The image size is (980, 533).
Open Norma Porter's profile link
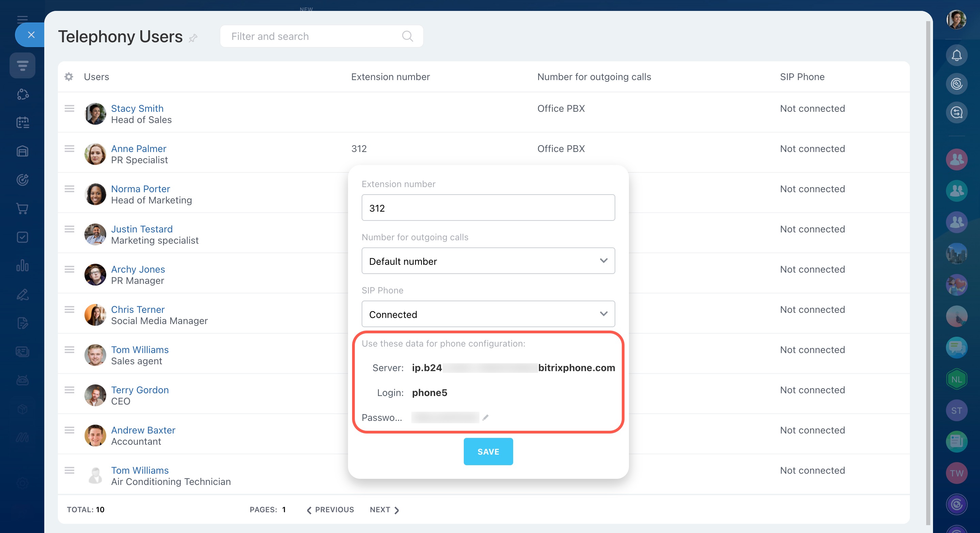point(140,189)
